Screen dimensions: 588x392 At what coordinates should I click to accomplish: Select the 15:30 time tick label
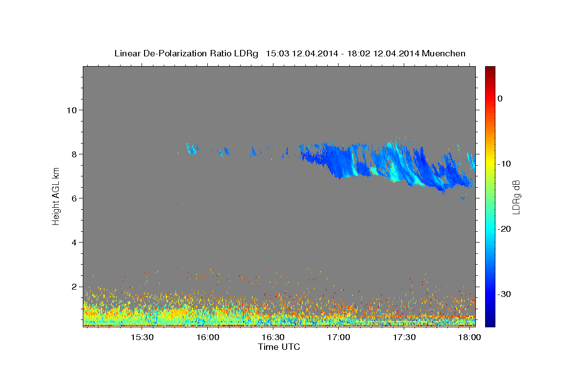[x=142, y=338]
